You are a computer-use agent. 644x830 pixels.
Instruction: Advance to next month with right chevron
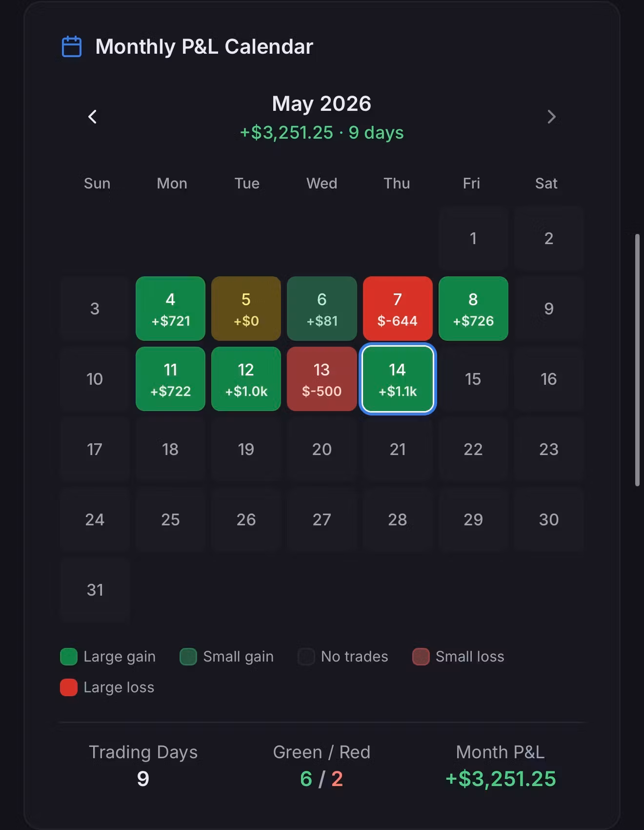551,117
